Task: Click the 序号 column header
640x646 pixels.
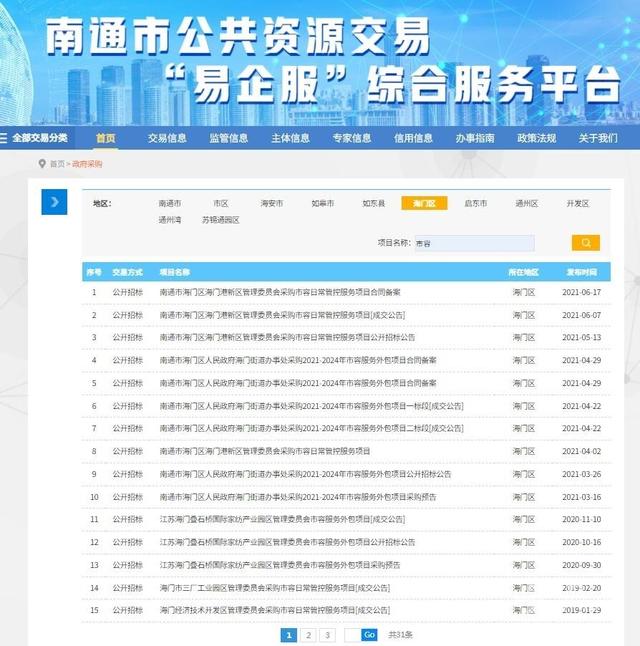Action: (x=94, y=272)
